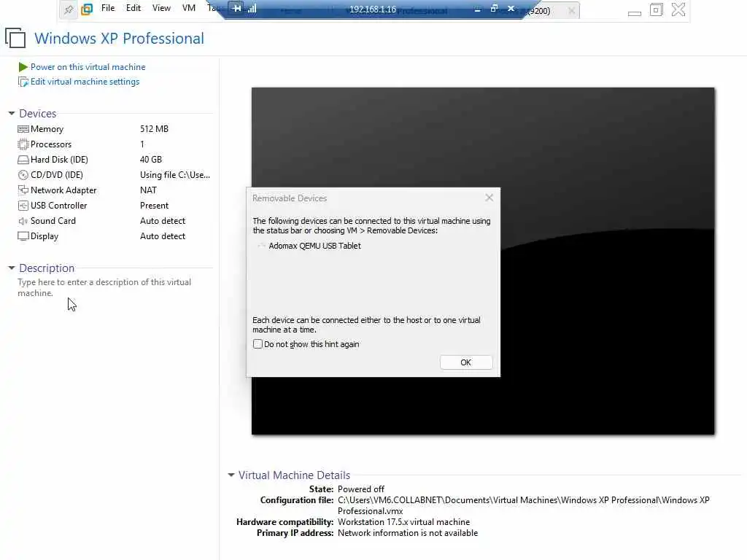Click the virtual machine icon beside title
The width and height of the screenshot is (747, 560).
point(15,38)
